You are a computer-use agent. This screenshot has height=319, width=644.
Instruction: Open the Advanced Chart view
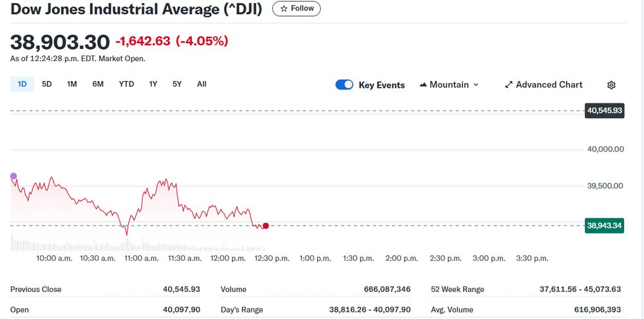[x=544, y=84]
